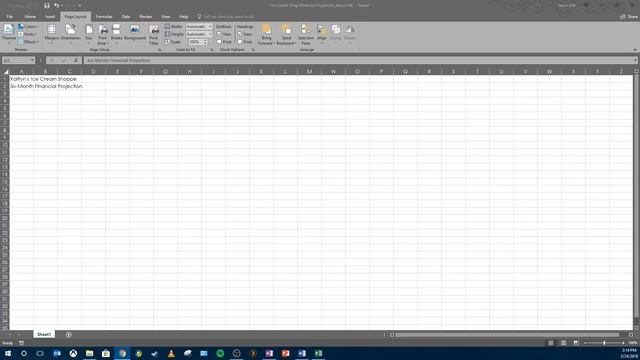Switch to the Formulas tab
Viewport: 640px width, 360px height.
[x=104, y=17]
